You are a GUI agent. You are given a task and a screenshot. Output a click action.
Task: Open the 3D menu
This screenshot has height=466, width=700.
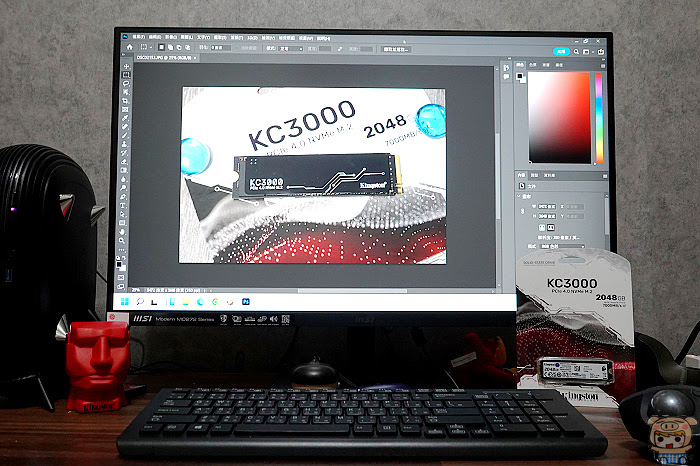[253, 37]
